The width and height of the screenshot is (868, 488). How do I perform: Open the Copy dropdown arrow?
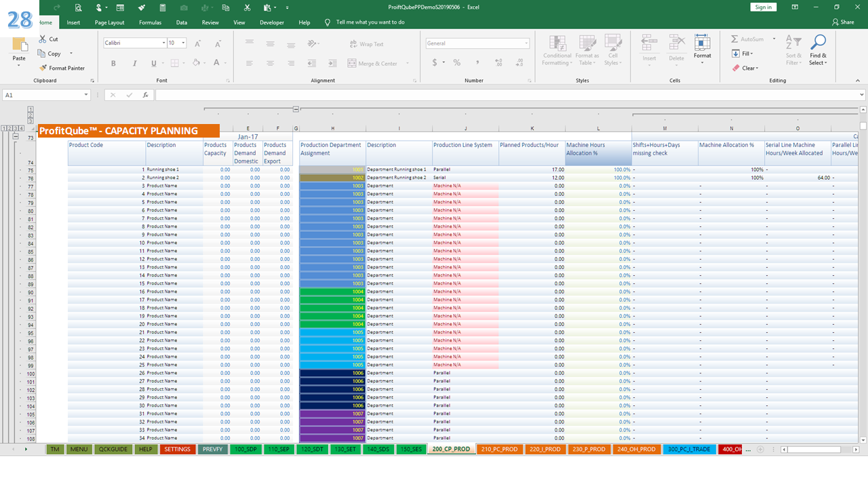(71, 54)
